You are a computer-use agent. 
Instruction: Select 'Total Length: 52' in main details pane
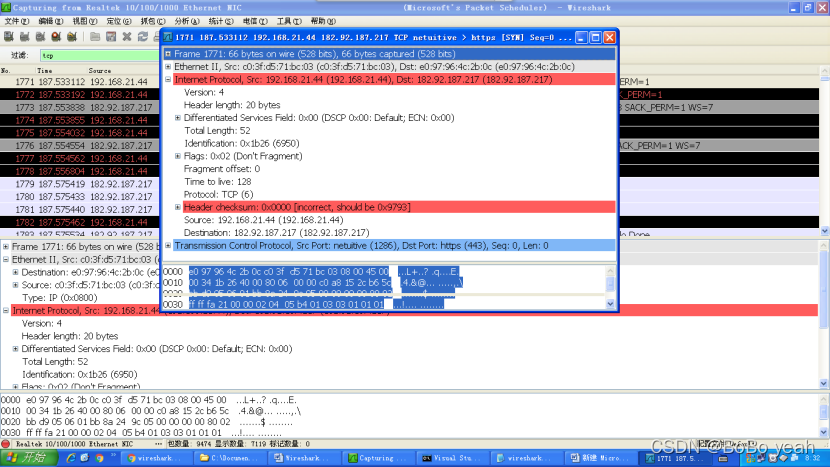click(x=55, y=362)
